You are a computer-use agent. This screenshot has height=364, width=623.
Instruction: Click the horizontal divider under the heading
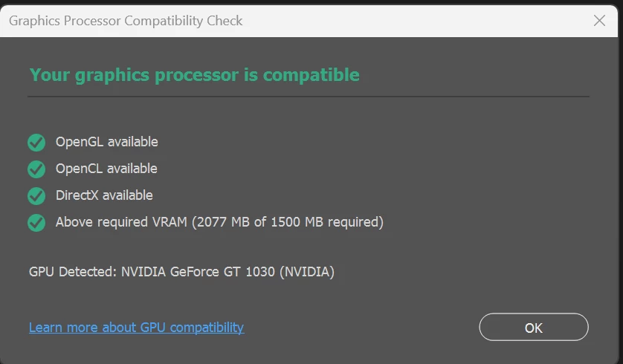tap(309, 97)
